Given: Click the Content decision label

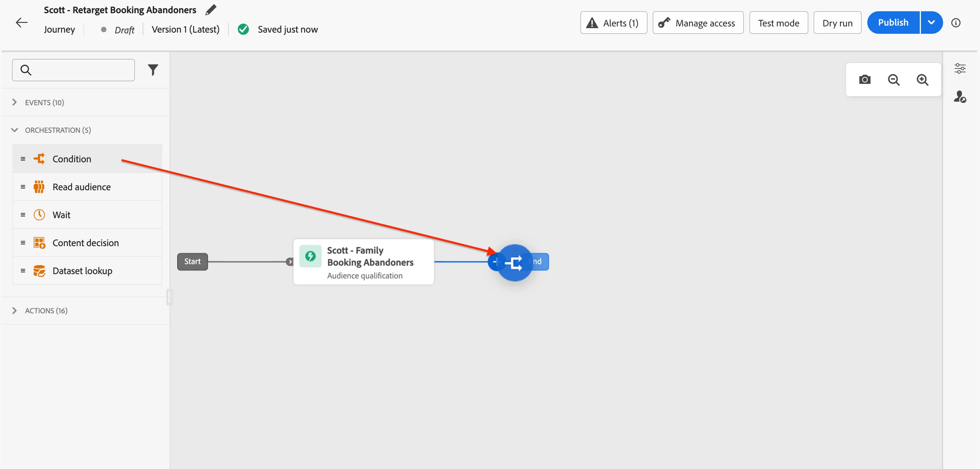Looking at the screenshot, I should [x=85, y=243].
